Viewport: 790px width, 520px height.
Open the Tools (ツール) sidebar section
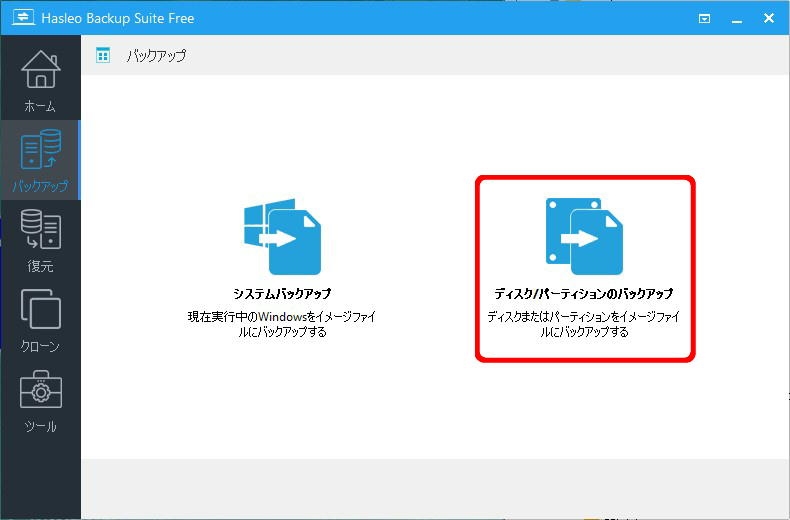(x=40, y=401)
